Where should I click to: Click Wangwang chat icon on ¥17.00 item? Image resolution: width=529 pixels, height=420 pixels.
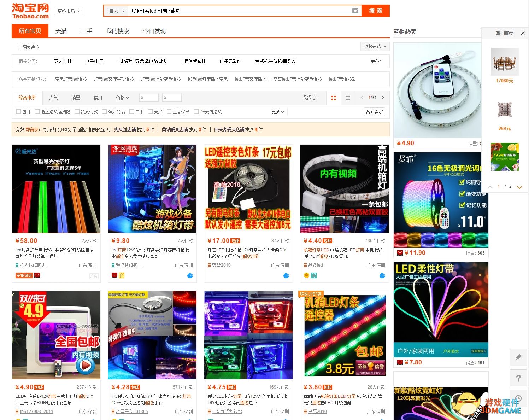tap(286, 275)
